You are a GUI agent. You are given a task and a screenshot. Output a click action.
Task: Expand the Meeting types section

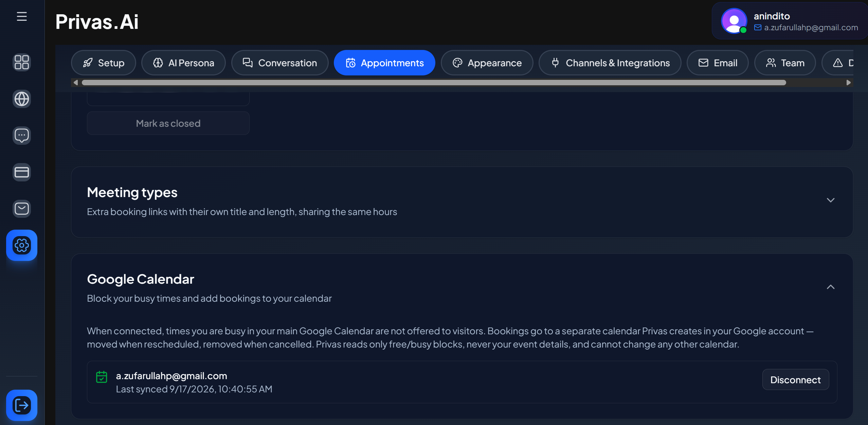[x=831, y=200]
